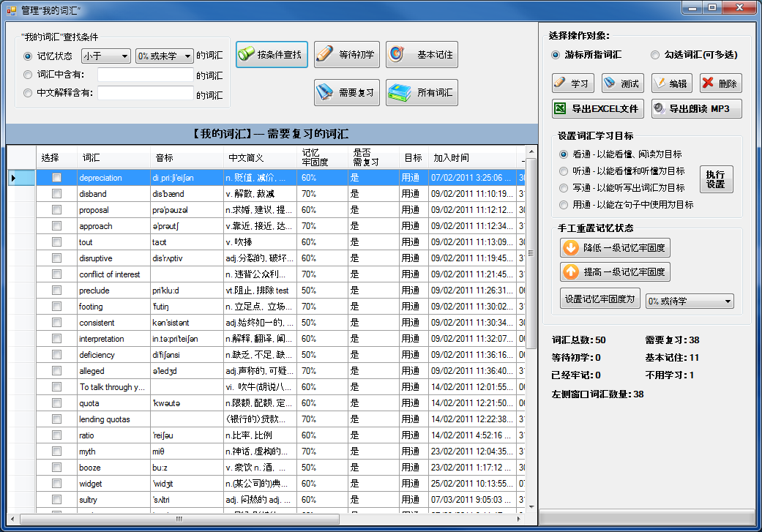The width and height of the screenshot is (762, 532).
Task: Expand the 0%或未学 condition dropdown
Action: click(x=165, y=56)
